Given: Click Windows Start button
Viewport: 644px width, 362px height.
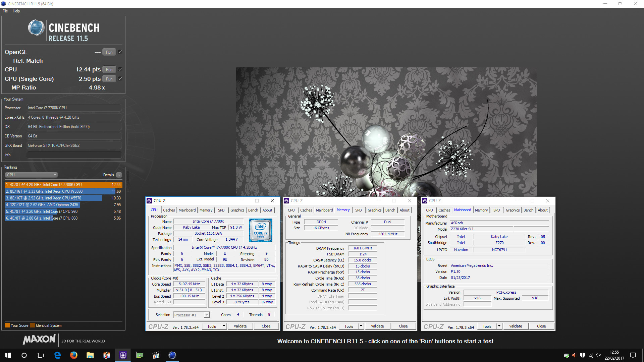Looking at the screenshot, I should click(8, 355).
